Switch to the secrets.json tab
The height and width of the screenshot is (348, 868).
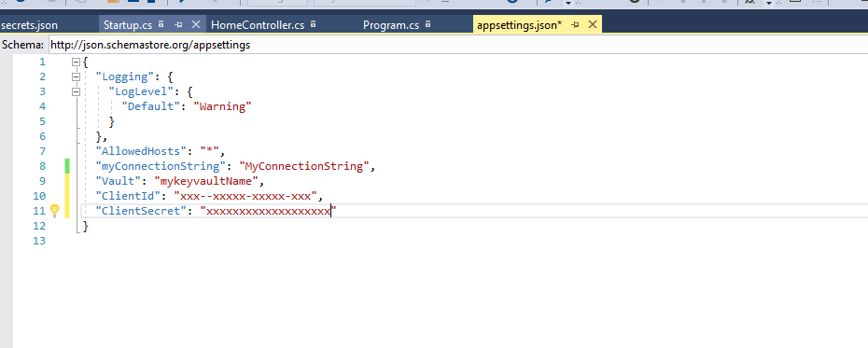coord(29,25)
